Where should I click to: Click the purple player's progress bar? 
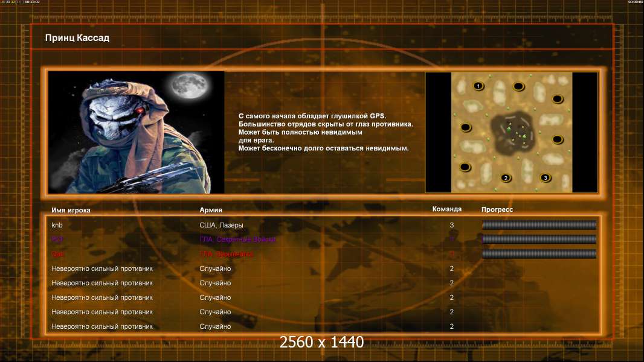click(x=539, y=239)
